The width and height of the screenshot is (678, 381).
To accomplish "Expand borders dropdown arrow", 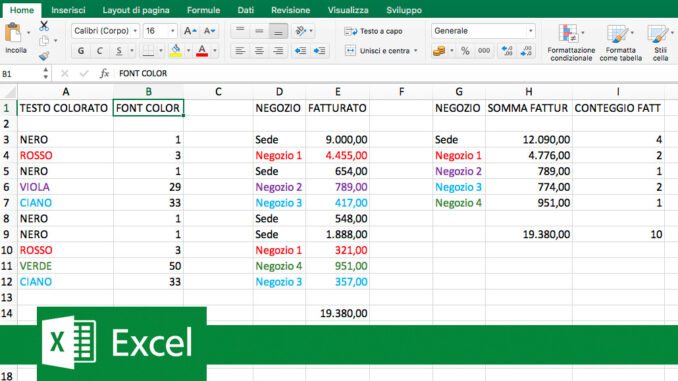I will point(160,51).
